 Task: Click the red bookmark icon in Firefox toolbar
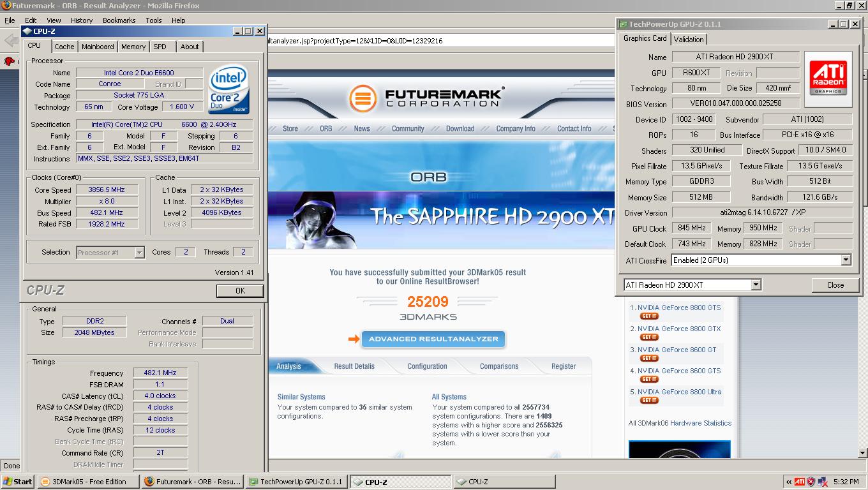click(9, 61)
